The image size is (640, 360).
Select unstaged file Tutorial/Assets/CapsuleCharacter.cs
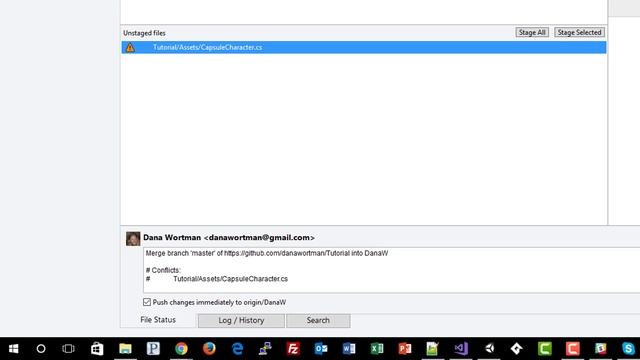(x=364, y=47)
